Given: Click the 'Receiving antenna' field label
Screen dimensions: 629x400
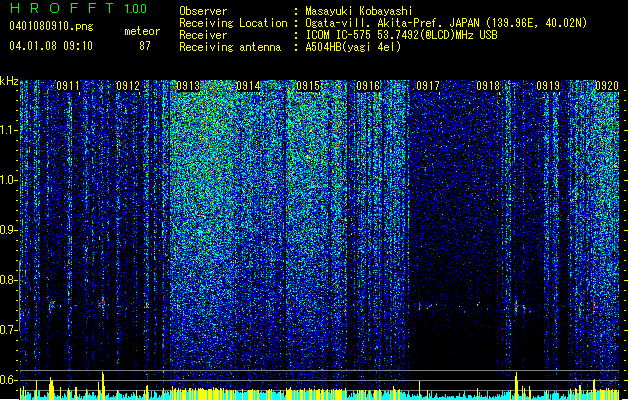Looking at the screenshot, I should click(x=230, y=47).
